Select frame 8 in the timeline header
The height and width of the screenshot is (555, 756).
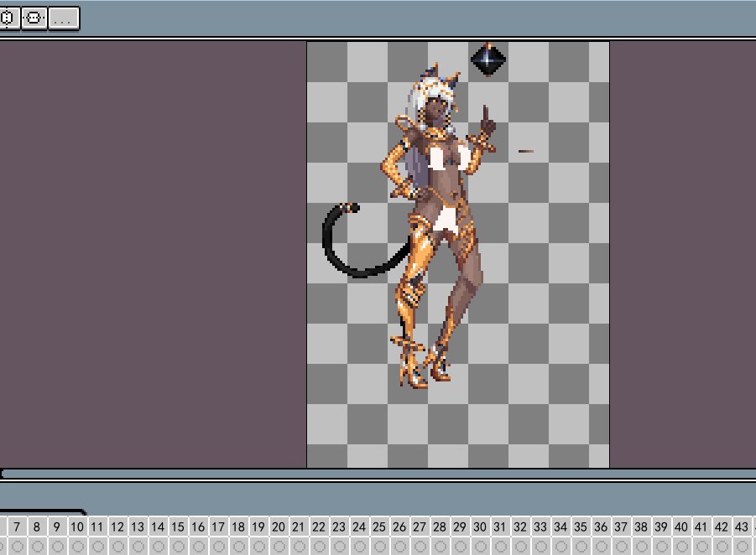pyautogui.click(x=37, y=526)
